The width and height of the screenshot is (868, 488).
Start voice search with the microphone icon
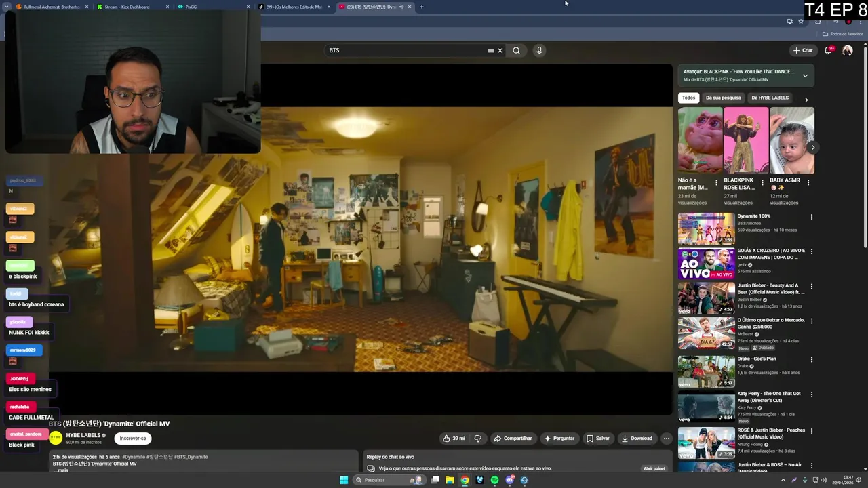point(539,50)
